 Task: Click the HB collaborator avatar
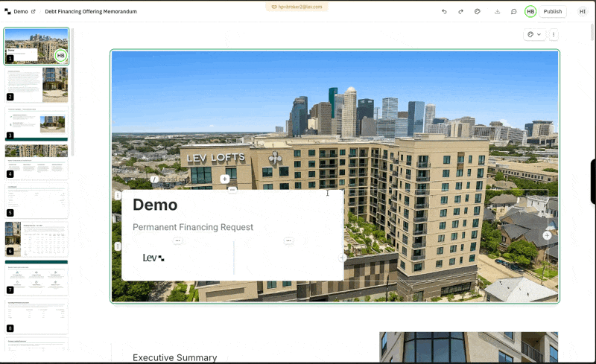[x=530, y=12]
